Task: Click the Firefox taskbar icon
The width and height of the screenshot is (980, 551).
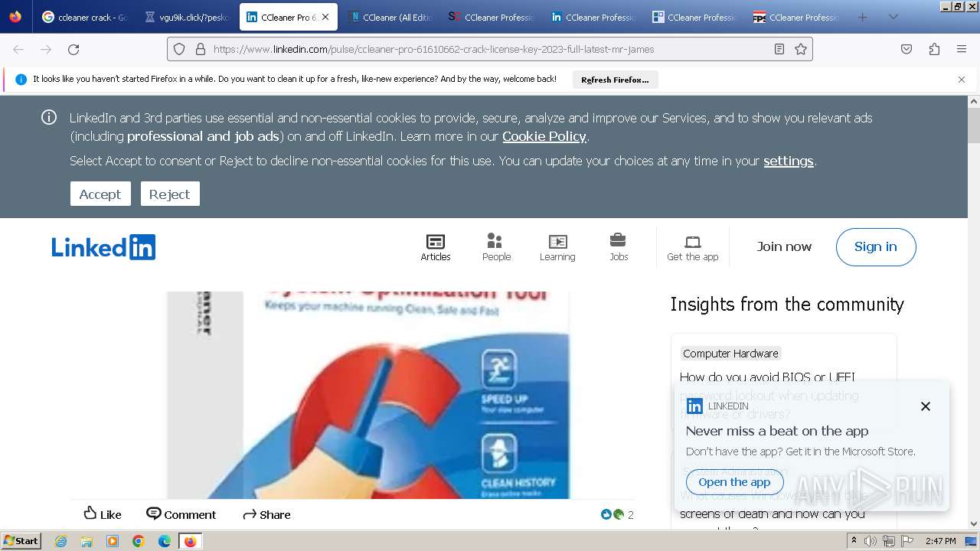Action: click(191, 541)
